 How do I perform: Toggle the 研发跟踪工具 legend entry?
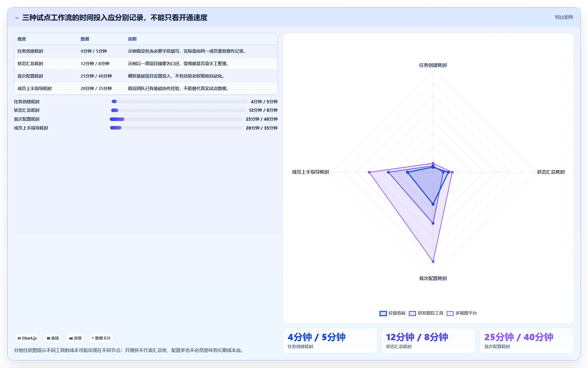pyautogui.click(x=426, y=313)
